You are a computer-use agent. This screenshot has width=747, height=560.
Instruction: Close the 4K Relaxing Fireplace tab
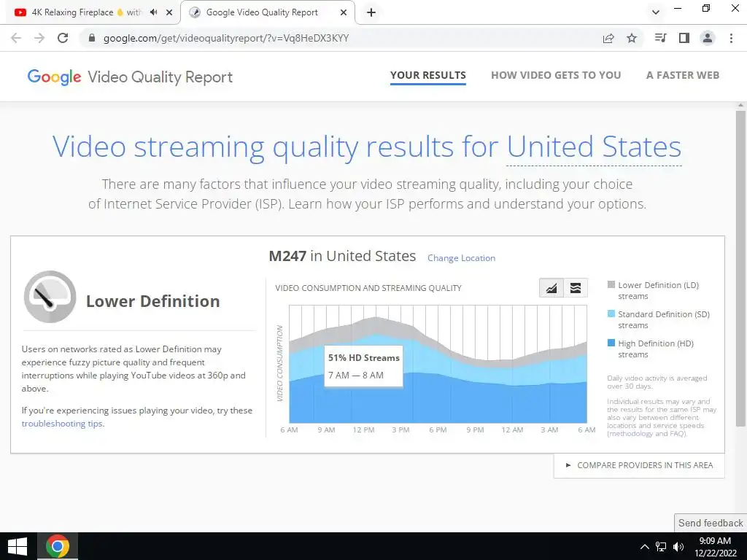tap(169, 12)
